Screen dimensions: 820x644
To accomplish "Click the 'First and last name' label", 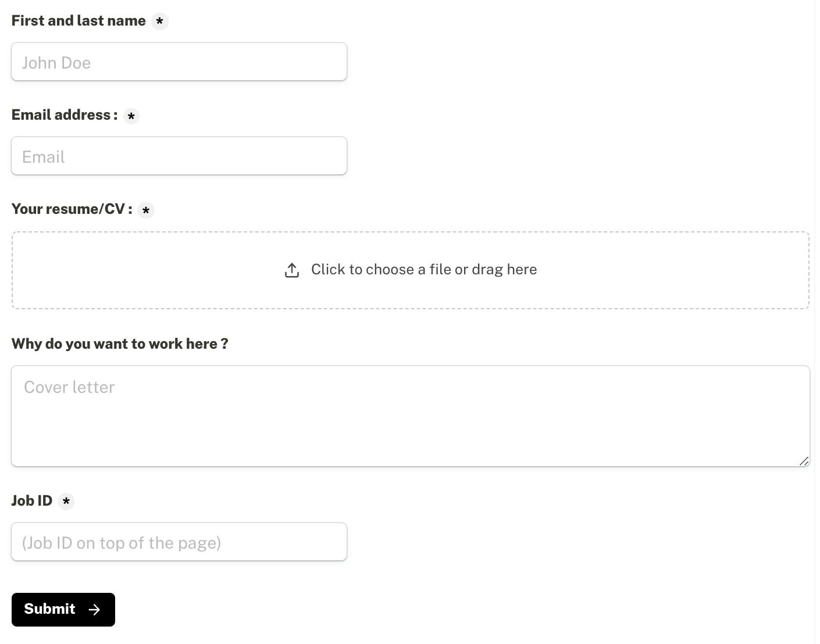I will pos(79,21).
